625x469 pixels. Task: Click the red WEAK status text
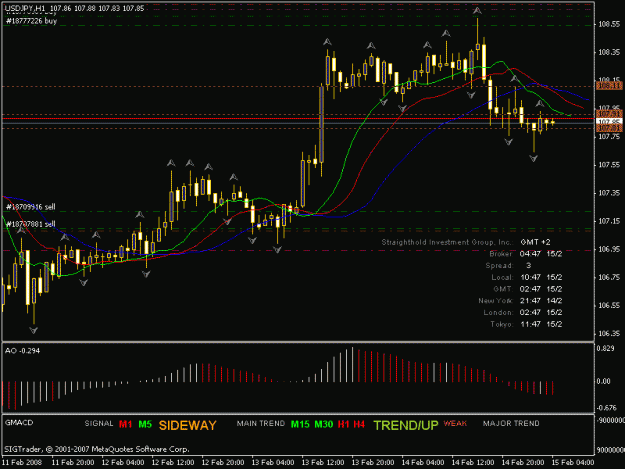tap(455, 423)
